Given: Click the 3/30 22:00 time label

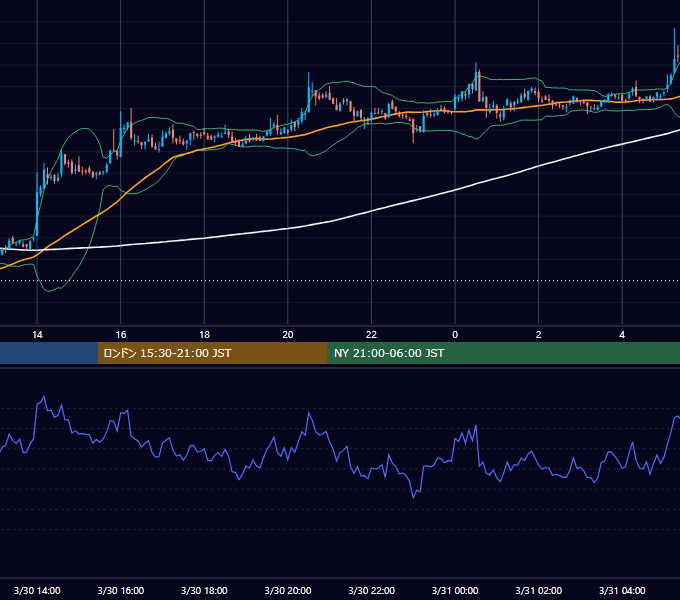Looking at the screenshot, I should pyautogui.click(x=371, y=590).
